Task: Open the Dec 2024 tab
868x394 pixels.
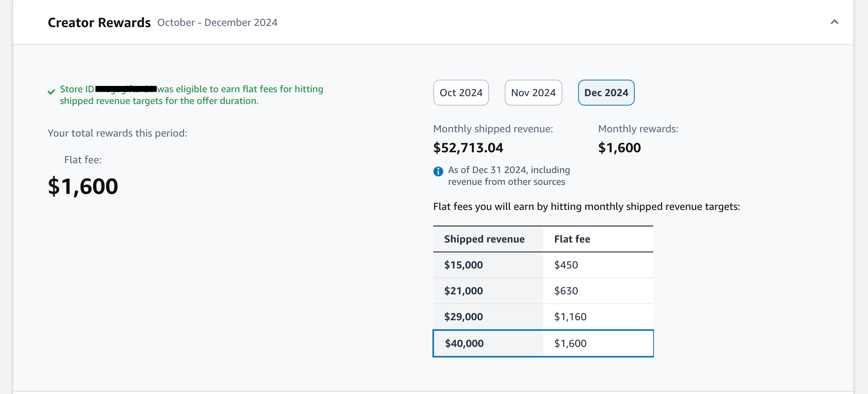Action: [x=606, y=93]
